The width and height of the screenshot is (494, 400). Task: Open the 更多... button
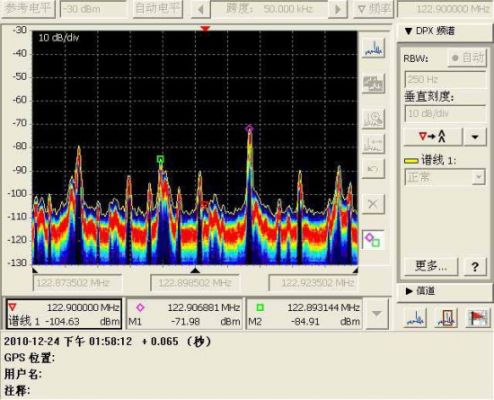tap(431, 266)
